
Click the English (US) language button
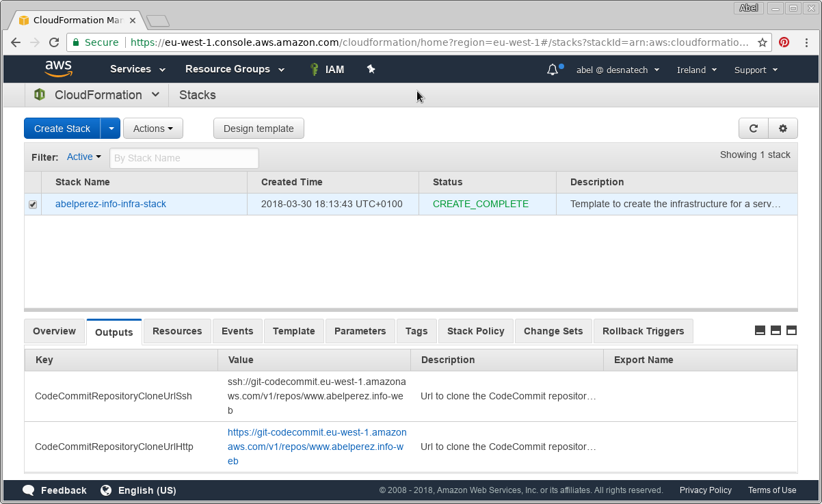click(x=147, y=490)
